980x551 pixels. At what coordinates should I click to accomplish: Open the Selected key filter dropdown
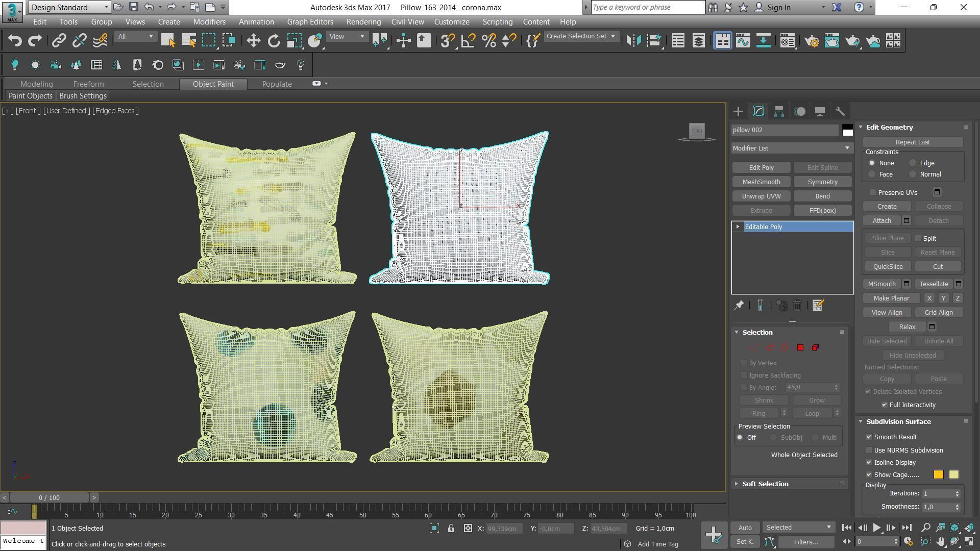tap(798, 528)
